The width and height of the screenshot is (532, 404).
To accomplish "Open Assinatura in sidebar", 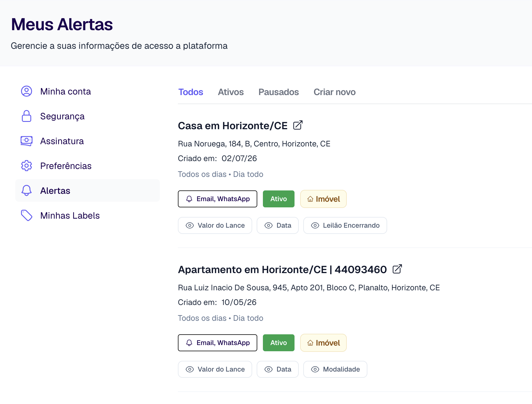I will tap(88, 141).
